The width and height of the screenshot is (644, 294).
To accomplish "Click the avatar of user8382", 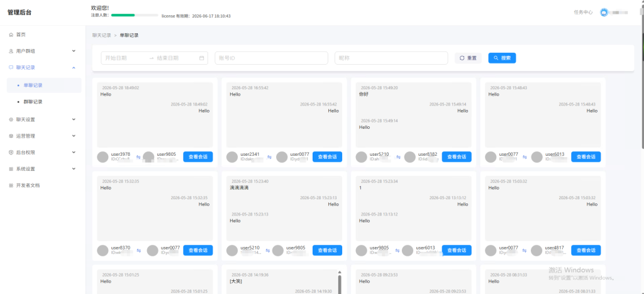I will click(410, 157).
